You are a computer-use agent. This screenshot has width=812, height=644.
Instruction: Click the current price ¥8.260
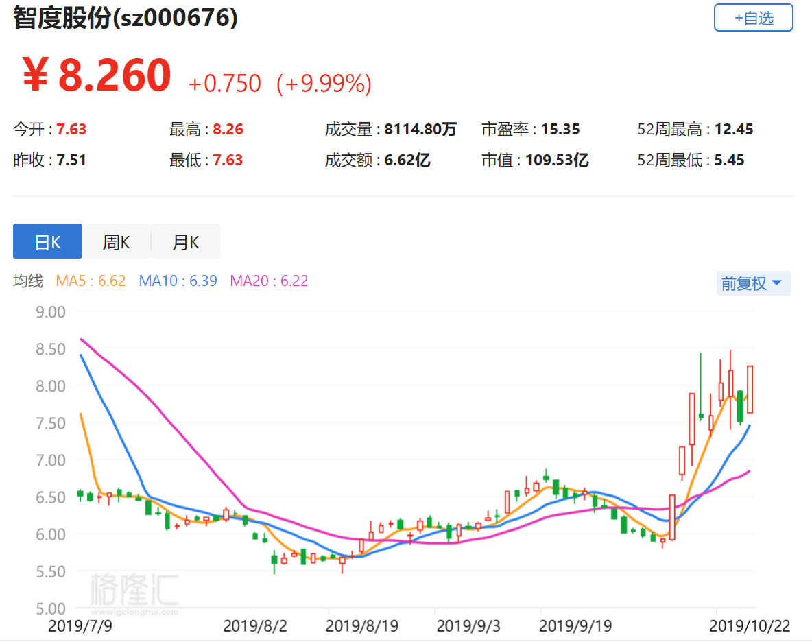pos(96,75)
